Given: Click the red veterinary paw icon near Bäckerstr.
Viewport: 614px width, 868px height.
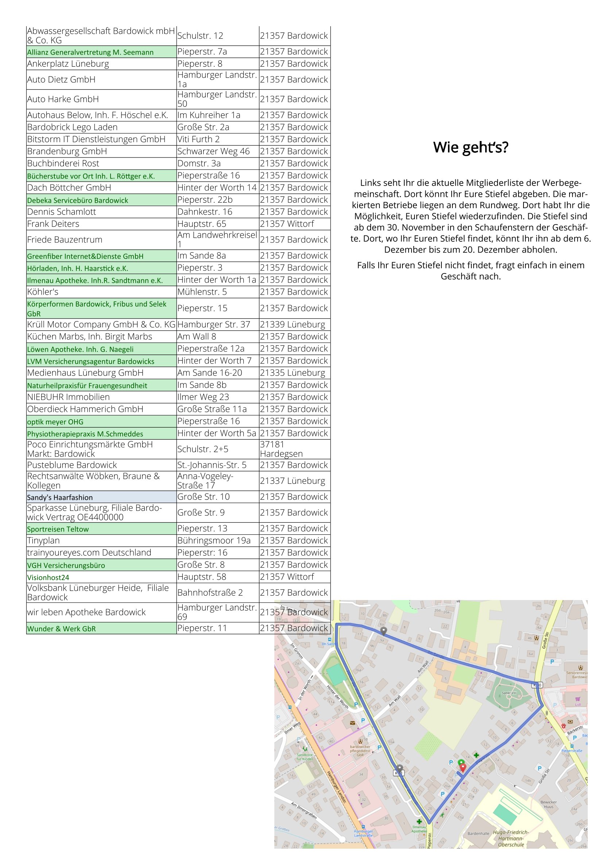Looking at the screenshot, I should coord(563,725).
